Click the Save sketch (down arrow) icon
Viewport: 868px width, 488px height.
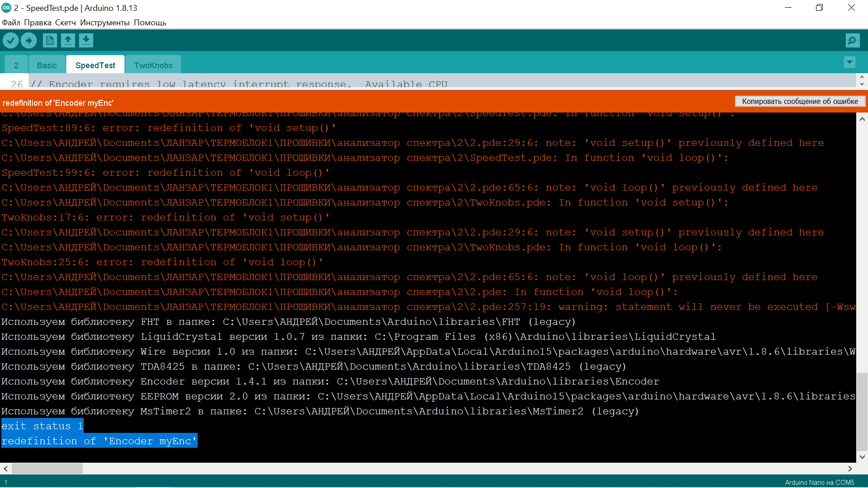coord(86,41)
